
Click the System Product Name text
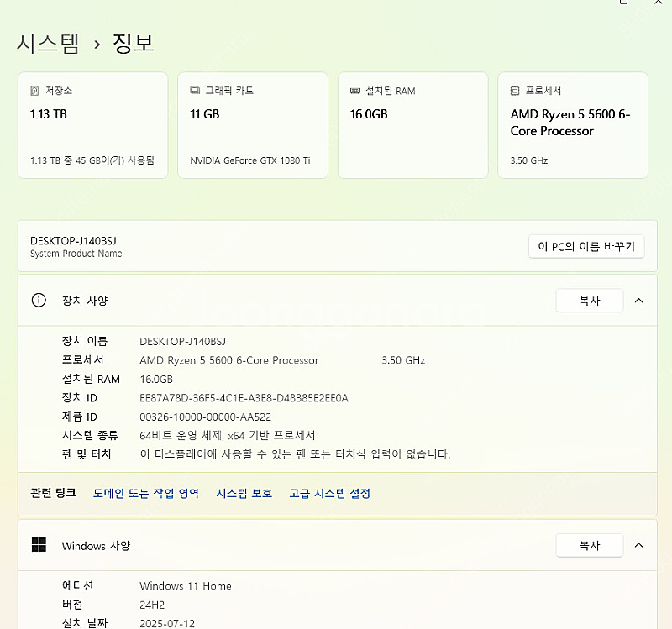(x=76, y=254)
